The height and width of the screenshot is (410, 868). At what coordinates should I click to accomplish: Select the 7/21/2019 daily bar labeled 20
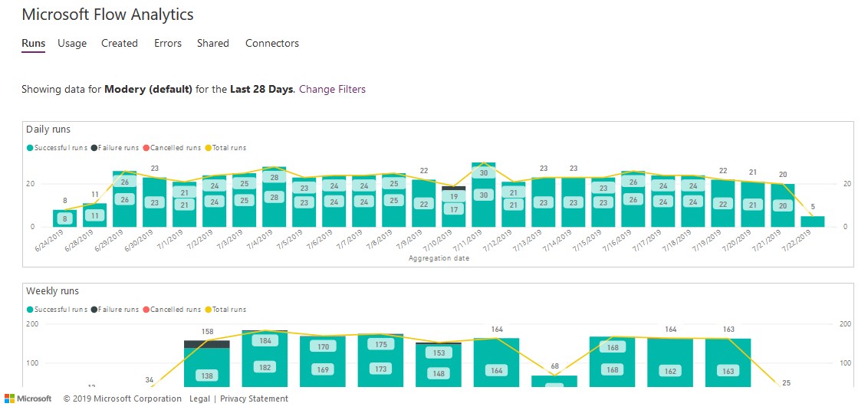782,205
